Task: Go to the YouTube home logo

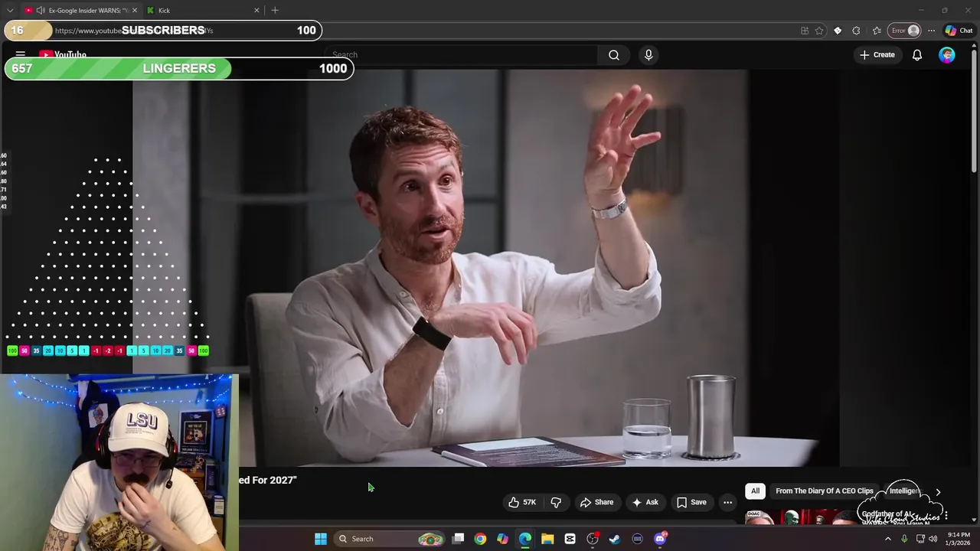Action: tap(63, 54)
